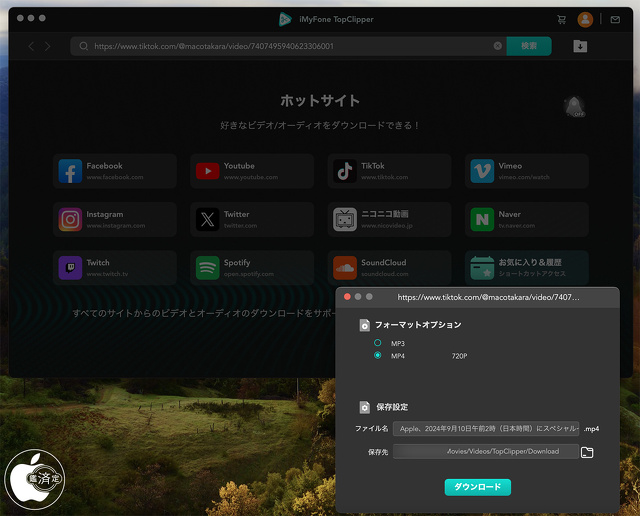
Task: Open the Vimeo site icon
Action: [482, 171]
